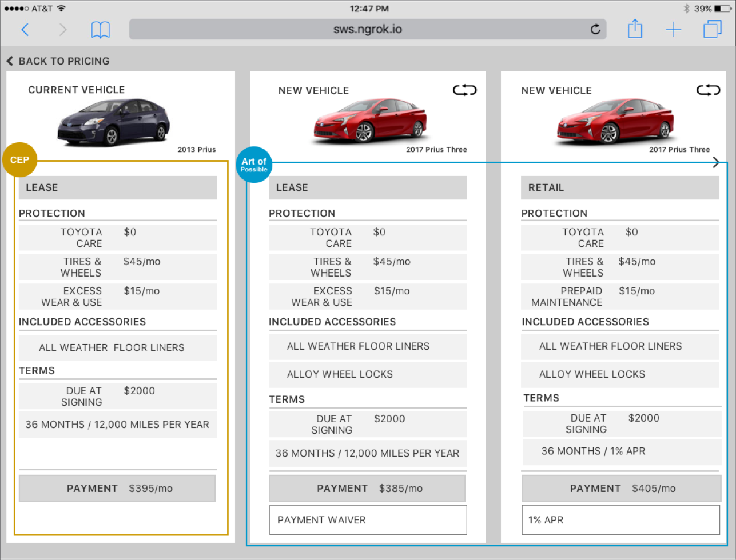Click the PAYMENT $395/mo button
The image size is (736, 560).
(117, 489)
